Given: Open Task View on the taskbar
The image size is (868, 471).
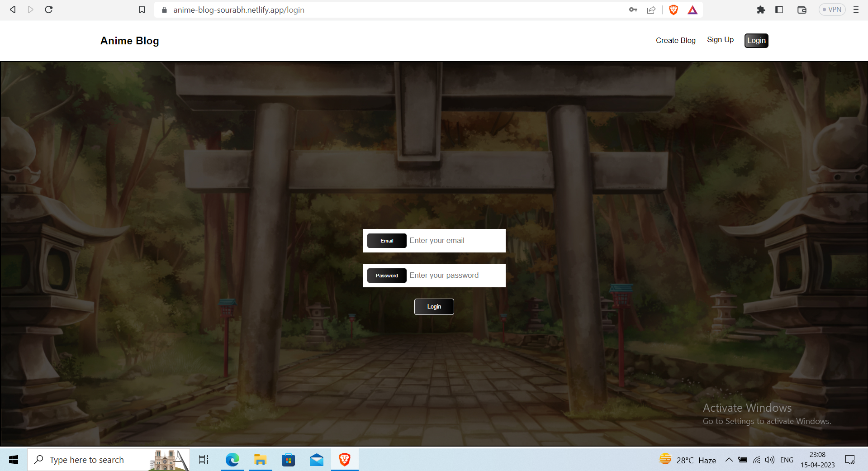Looking at the screenshot, I should tap(204, 460).
